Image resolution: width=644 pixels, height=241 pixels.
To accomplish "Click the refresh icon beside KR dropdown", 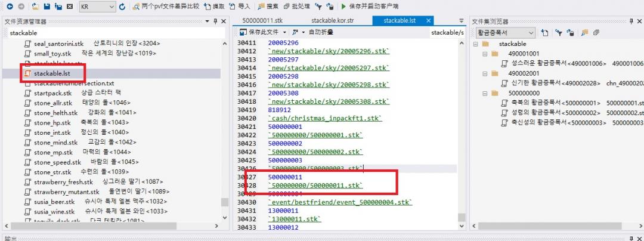I will pos(122,7).
